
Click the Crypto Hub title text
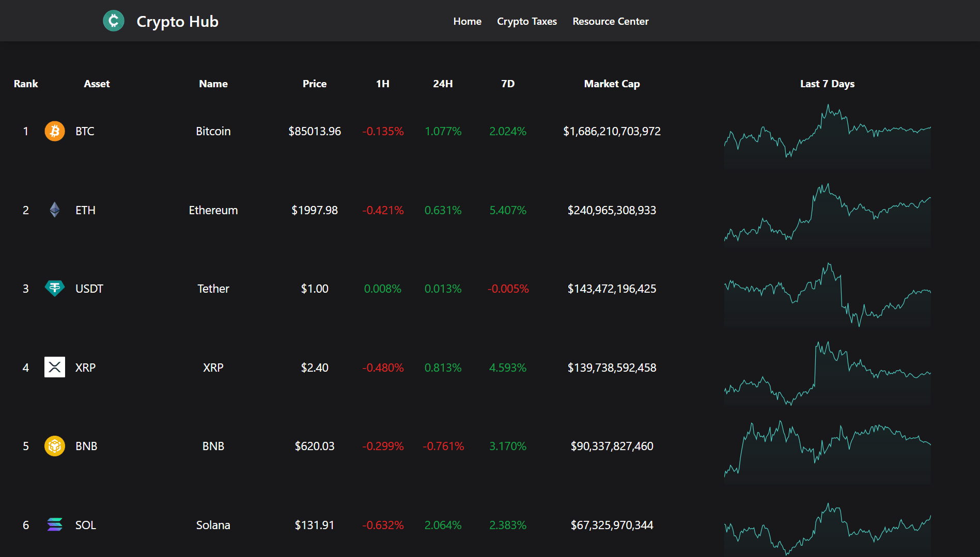[x=177, y=21]
